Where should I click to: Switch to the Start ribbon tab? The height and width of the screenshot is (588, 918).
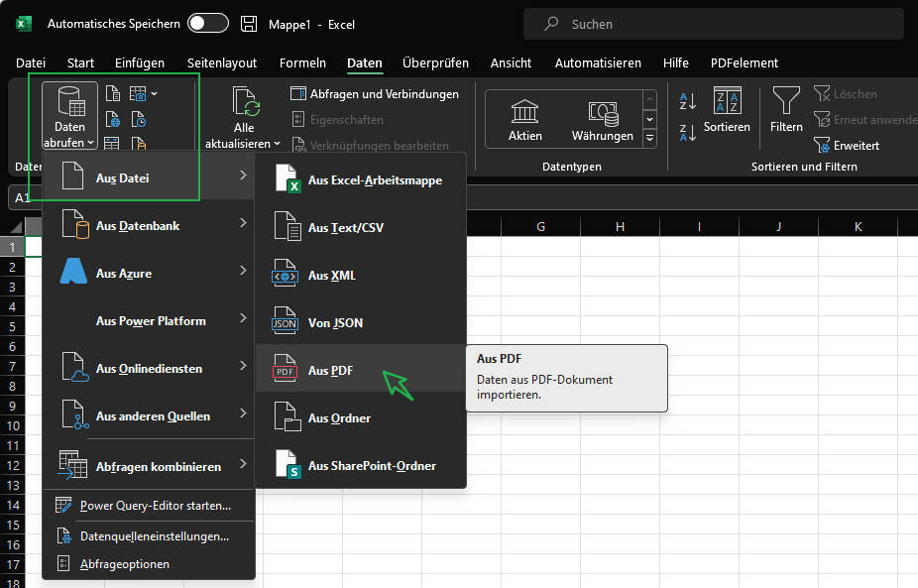[80, 62]
